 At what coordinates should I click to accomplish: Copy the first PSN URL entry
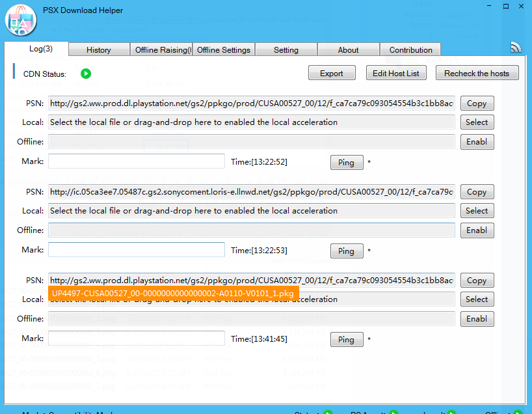(x=476, y=103)
